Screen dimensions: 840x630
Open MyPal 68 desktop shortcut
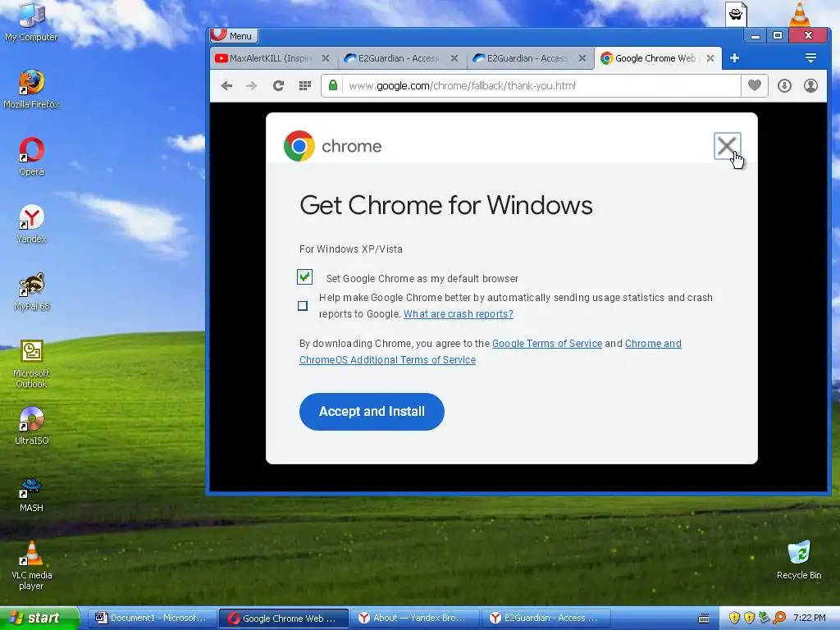(31, 291)
